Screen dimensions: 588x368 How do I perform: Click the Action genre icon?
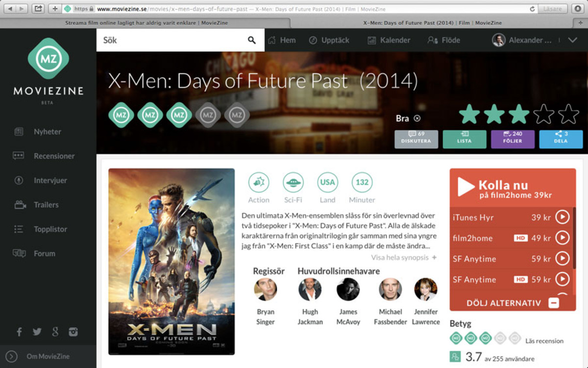pyautogui.click(x=258, y=182)
